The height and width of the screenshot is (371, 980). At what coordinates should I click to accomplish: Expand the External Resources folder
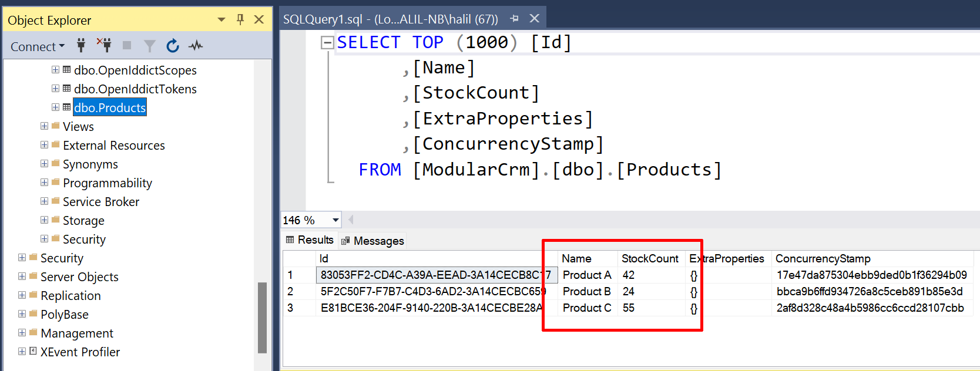click(x=44, y=145)
